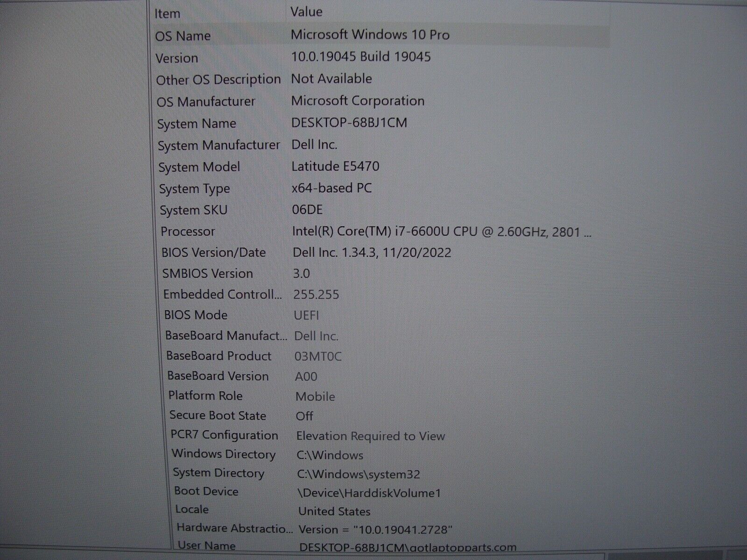Select the 03MT0C value
The width and height of the screenshot is (747, 560).
click(x=318, y=357)
